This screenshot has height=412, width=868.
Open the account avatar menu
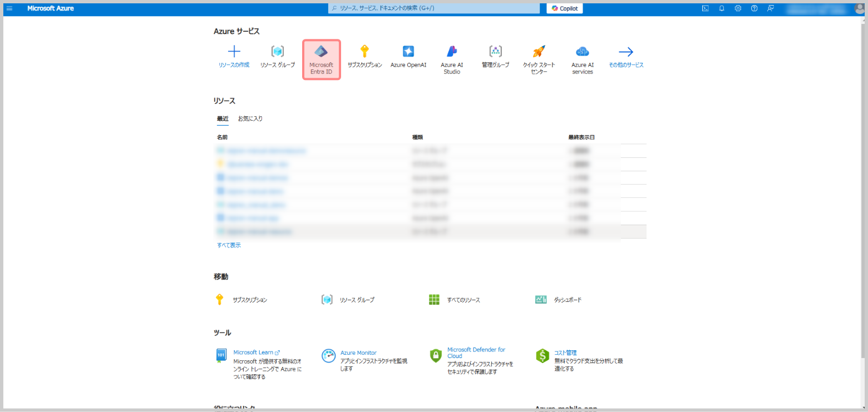pyautogui.click(x=859, y=8)
